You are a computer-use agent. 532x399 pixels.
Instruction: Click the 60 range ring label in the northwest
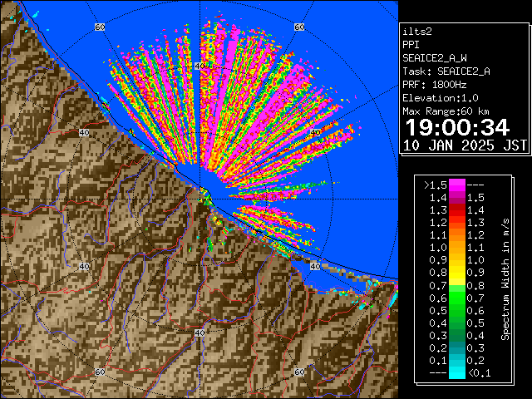click(100, 27)
